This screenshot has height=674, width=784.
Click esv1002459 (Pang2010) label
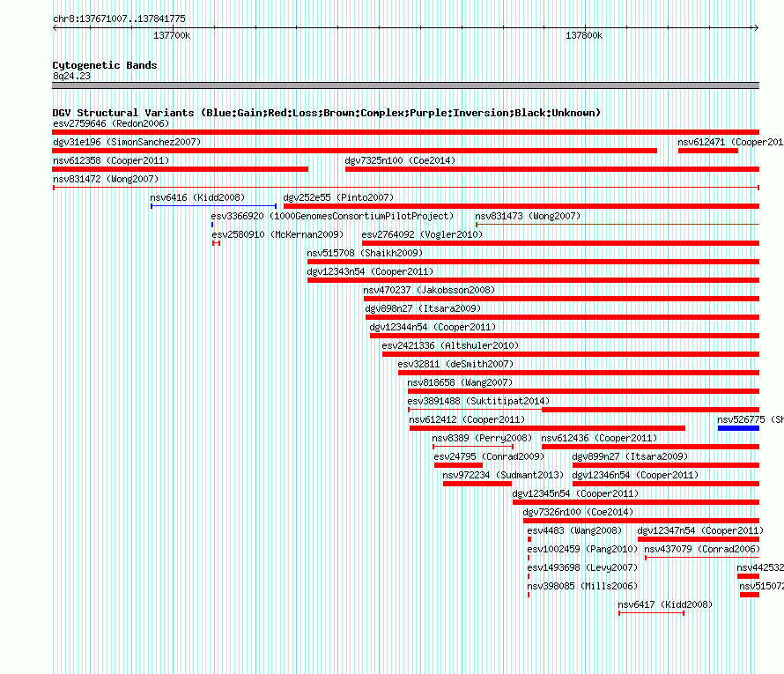pos(582,549)
